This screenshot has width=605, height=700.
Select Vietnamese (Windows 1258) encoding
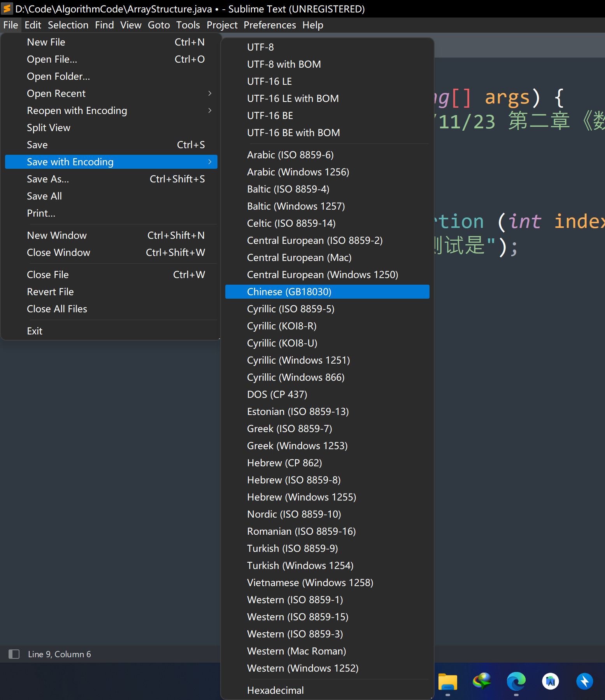coord(327,583)
